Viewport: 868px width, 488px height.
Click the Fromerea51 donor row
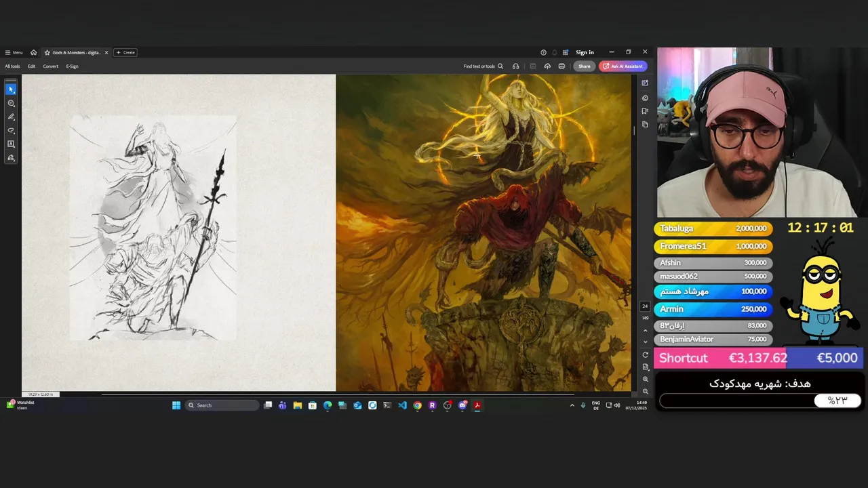pos(713,247)
